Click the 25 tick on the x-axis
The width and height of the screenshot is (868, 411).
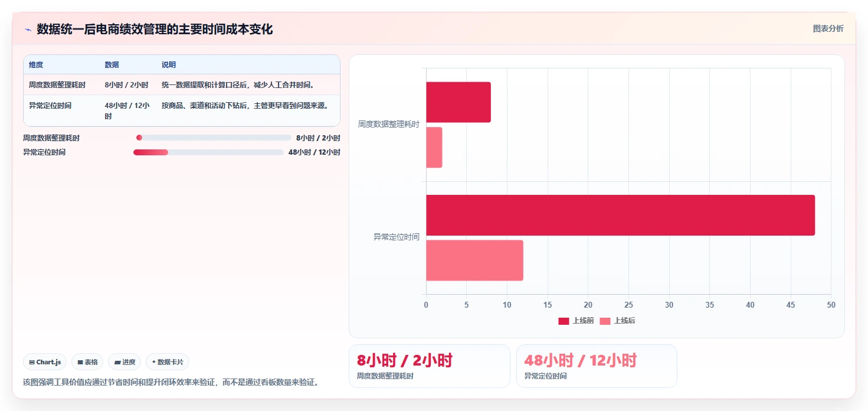pos(628,305)
